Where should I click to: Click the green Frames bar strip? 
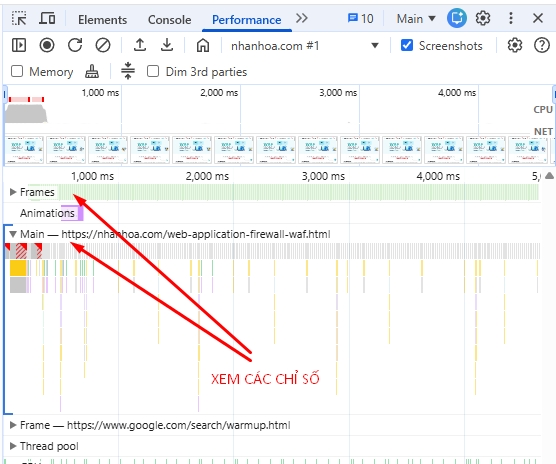pos(298,192)
